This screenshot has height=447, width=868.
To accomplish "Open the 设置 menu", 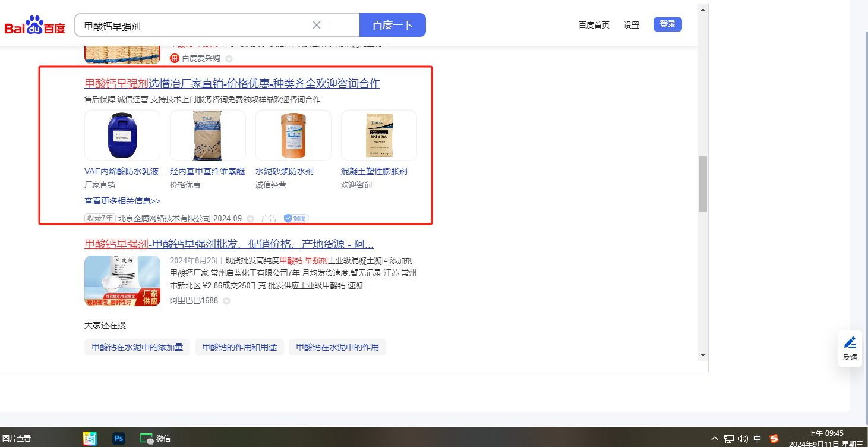I will (632, 25).
